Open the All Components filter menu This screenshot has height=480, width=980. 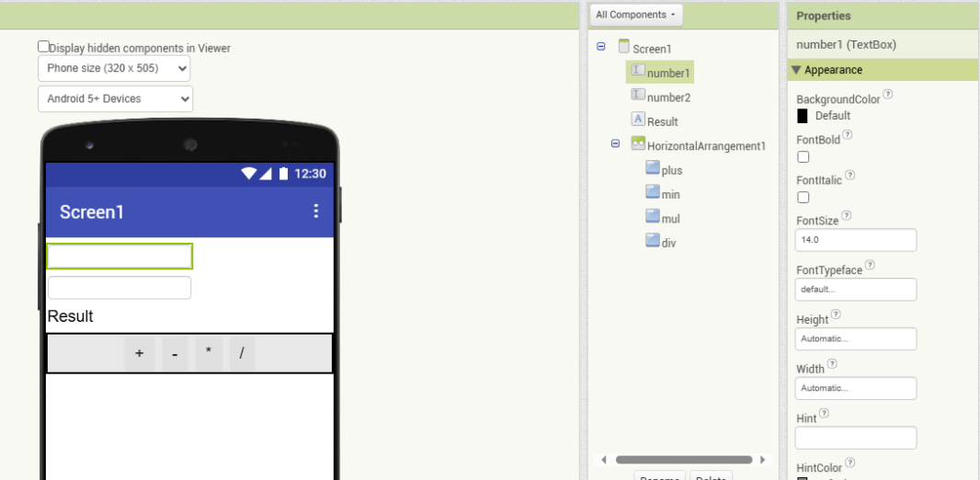(x=636, y=15)
